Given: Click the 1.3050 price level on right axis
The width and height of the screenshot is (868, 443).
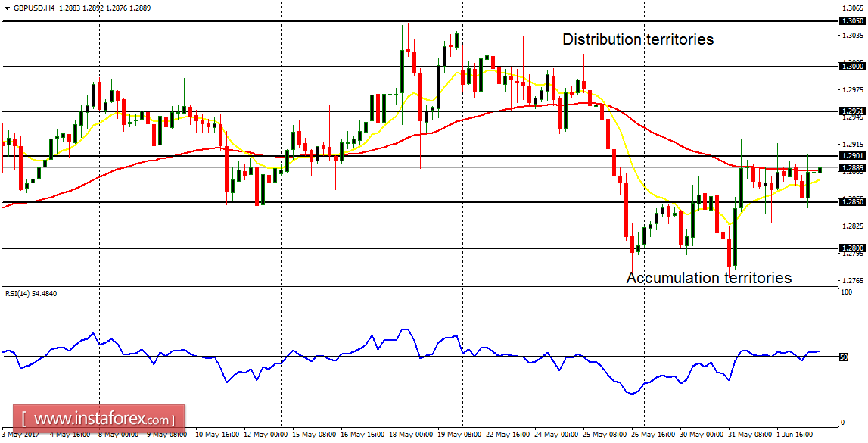Looking at the screenshot, I should (x=854, y=22).
